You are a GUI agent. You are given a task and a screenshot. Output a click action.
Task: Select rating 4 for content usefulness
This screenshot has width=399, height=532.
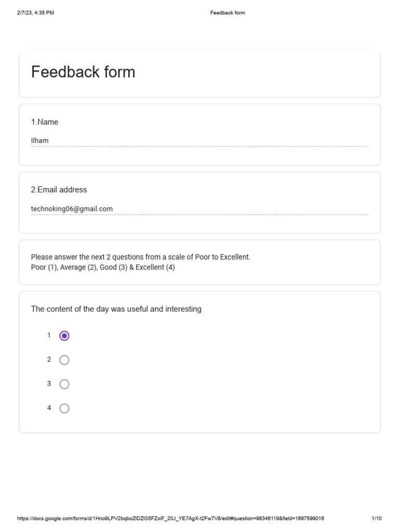pos(64,408)
